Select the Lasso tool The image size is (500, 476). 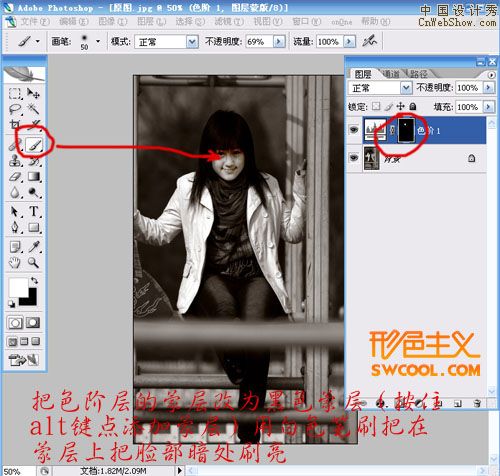tap(15, 109)
